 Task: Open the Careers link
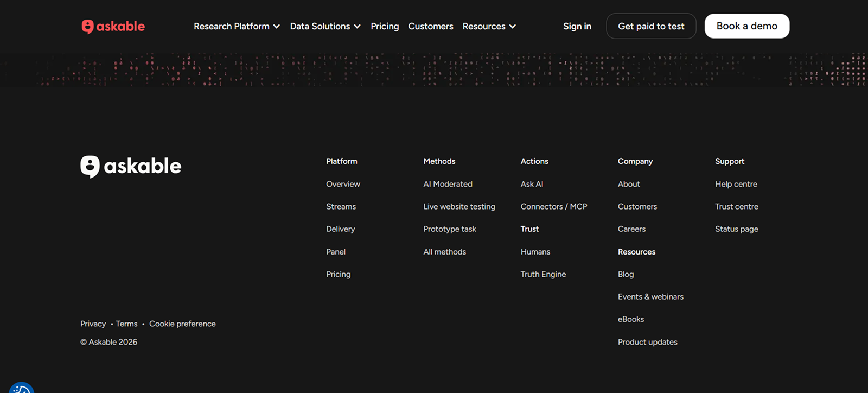[x=631, y=229]
